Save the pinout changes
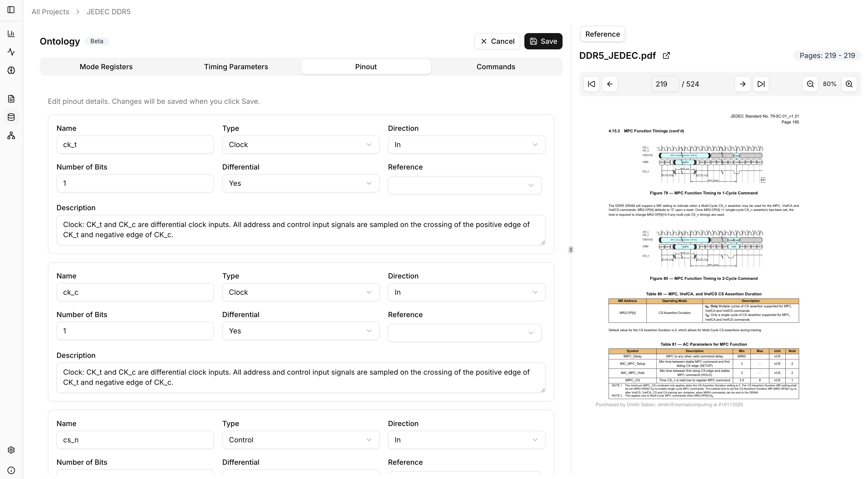Image resolution: width=868 pixels, height=479 pixels. pos(543,41)
